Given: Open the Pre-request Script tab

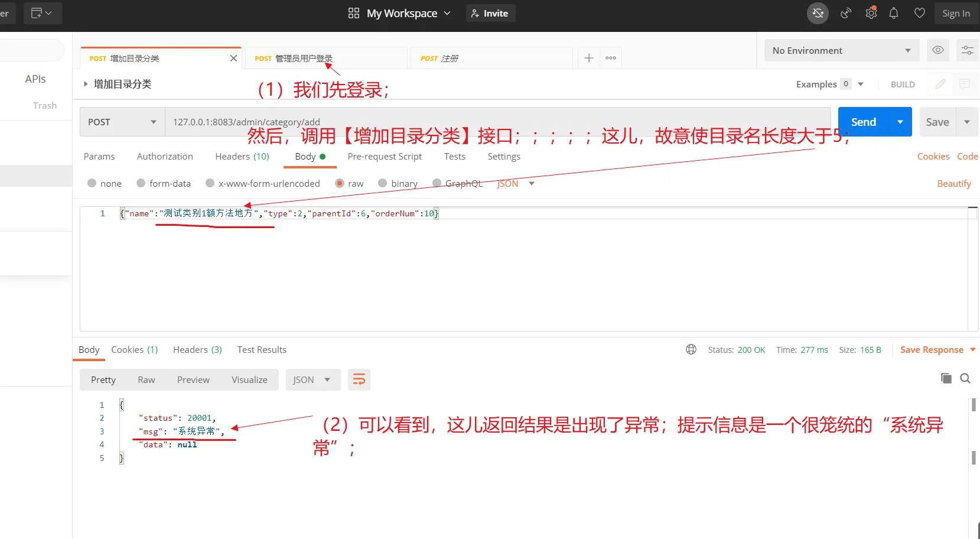Looking at the screenshot, I should pyautogui.click(x=385, y=156).
